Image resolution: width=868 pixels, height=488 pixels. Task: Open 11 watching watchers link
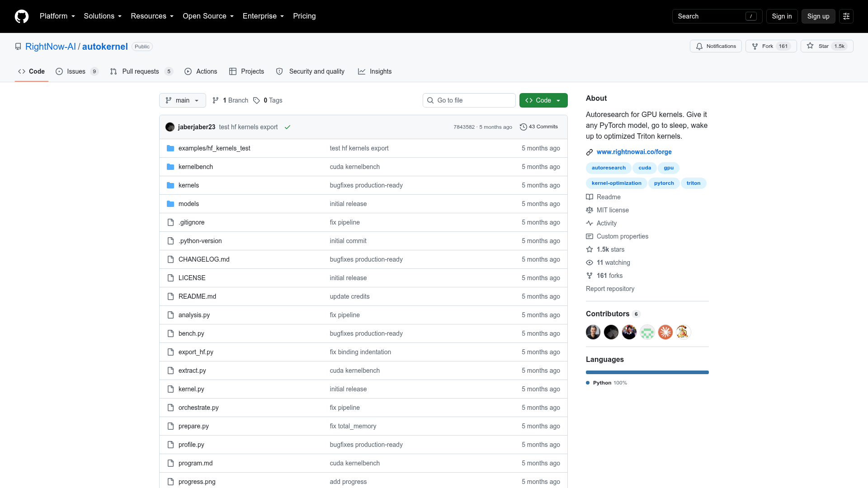(x=608, y=263)
